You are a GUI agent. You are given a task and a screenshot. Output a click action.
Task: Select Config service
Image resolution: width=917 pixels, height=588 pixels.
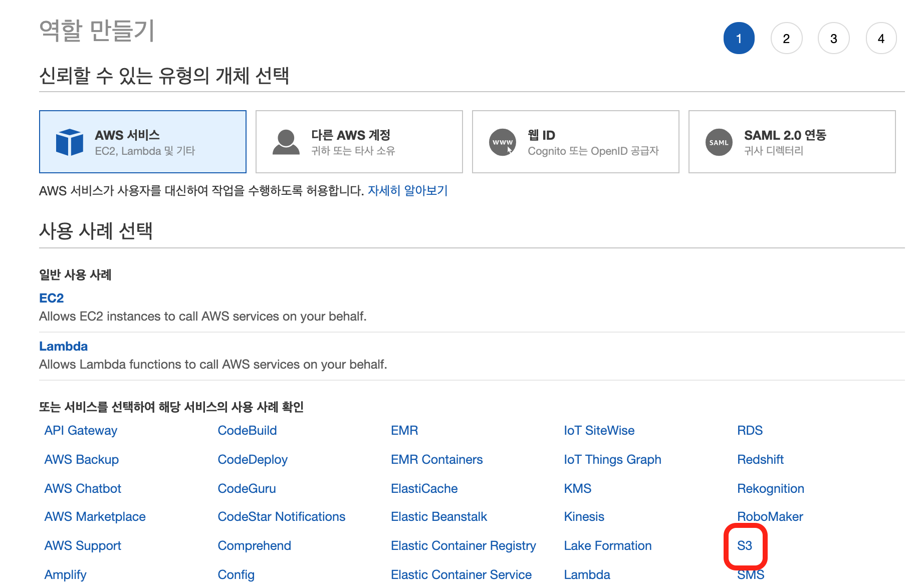pyautogui.click(x=236, y=574)
